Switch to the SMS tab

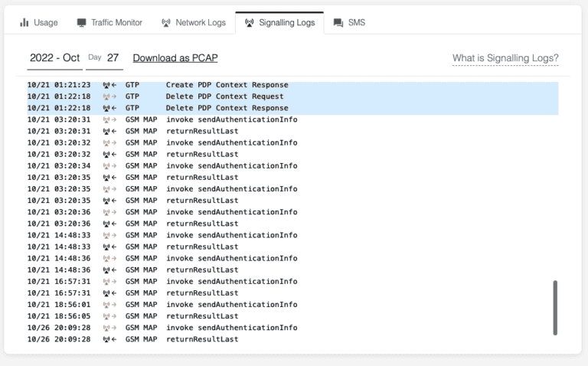click(356, 23)
